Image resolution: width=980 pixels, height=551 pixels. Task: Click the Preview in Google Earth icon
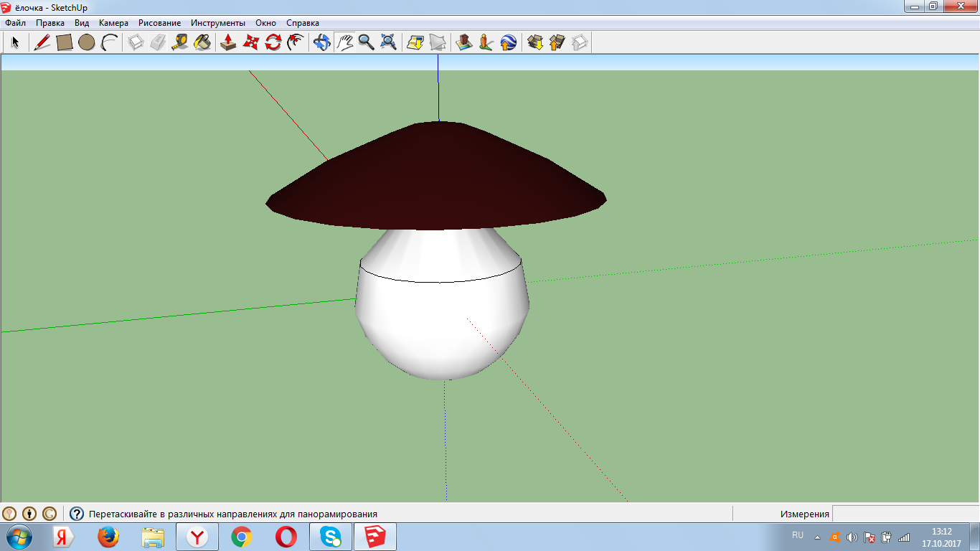coord(509,42)
